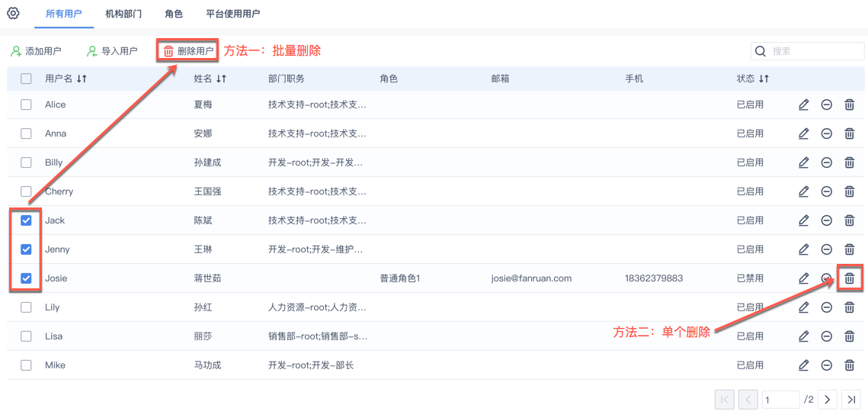
Task: Click the settings gear icon
Action: click(13, 13)
